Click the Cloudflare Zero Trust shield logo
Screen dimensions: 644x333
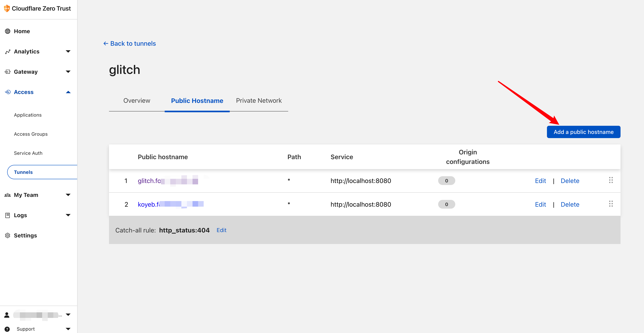(7, 8)
